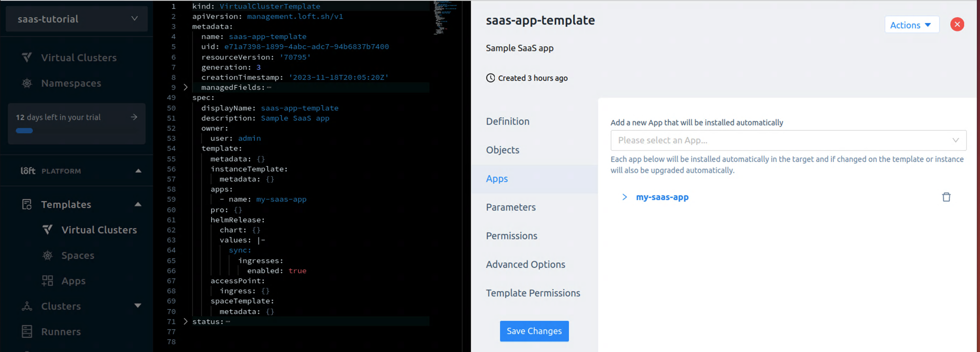The image size is (980, 352).
Task: Delete my-saas-app using the trash icon
Action: coord(946,197)
